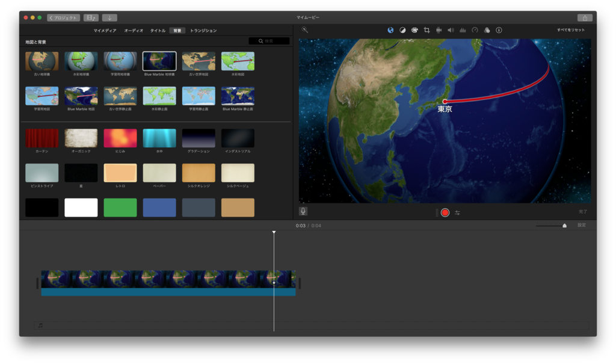Viewport: 616px width, 364px height.
Task: Open the map globe settings icon
Action: pyautogui.click(x=390, y=30)
